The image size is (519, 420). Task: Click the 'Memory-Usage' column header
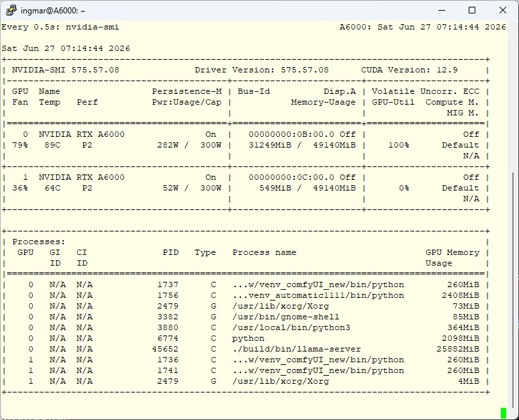[x=324, y=102]
